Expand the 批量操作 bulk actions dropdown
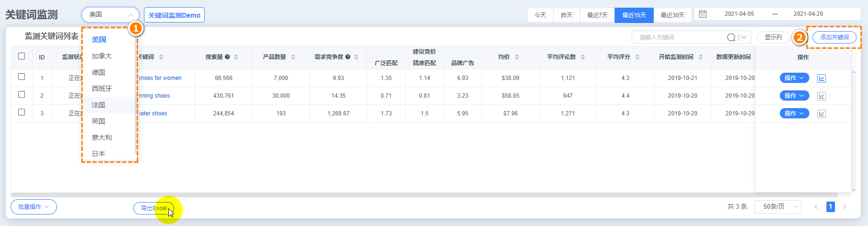Screen dimensions: 868x226 pyautogui.click(x=33, y=207)
